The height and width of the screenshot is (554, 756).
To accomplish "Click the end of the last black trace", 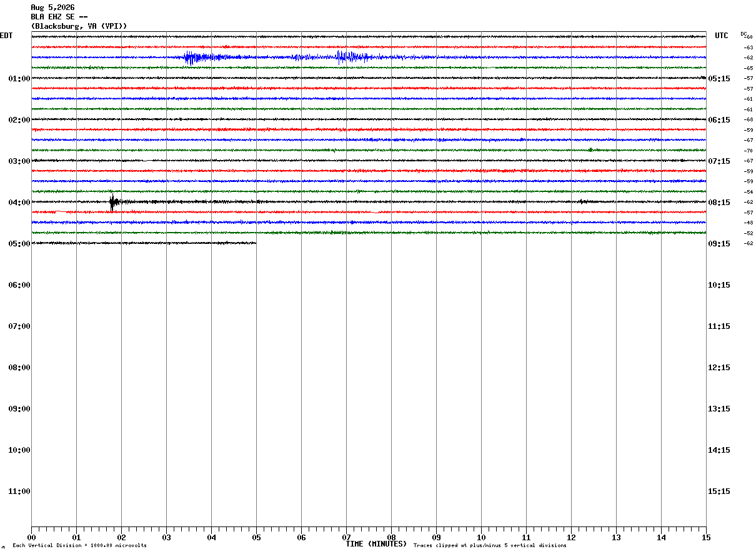I will 256,243.
